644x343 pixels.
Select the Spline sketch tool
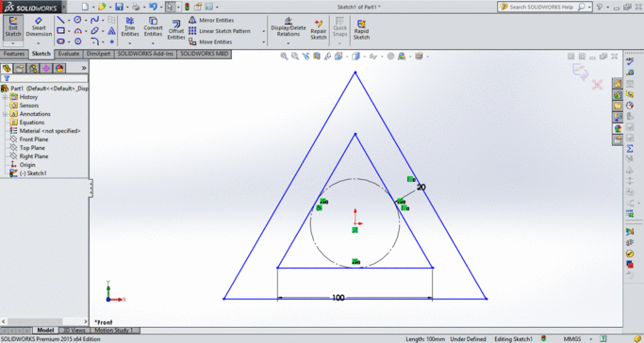pyautogui.click(x=95, y=20)
